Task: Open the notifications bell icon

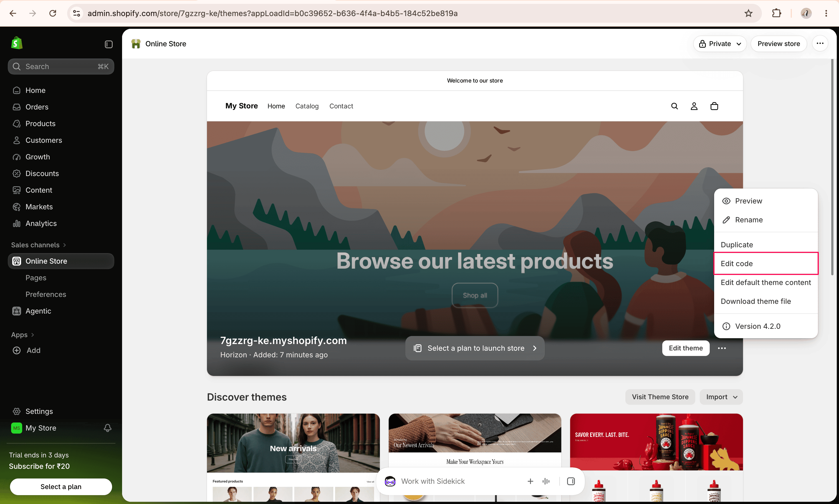Action: point(107,428)
